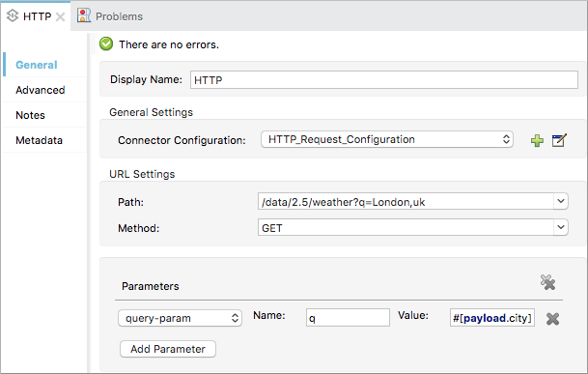The width and height of the screenshot is (588, 374).
Task: Click the Add Parameter button
Action: (x=168, y=349)
